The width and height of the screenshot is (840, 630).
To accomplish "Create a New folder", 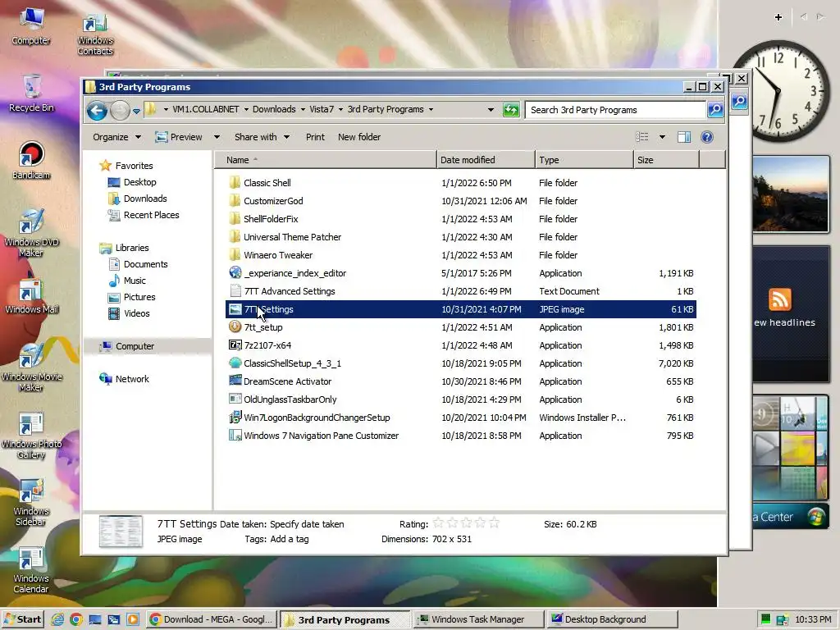I will 359,137.
